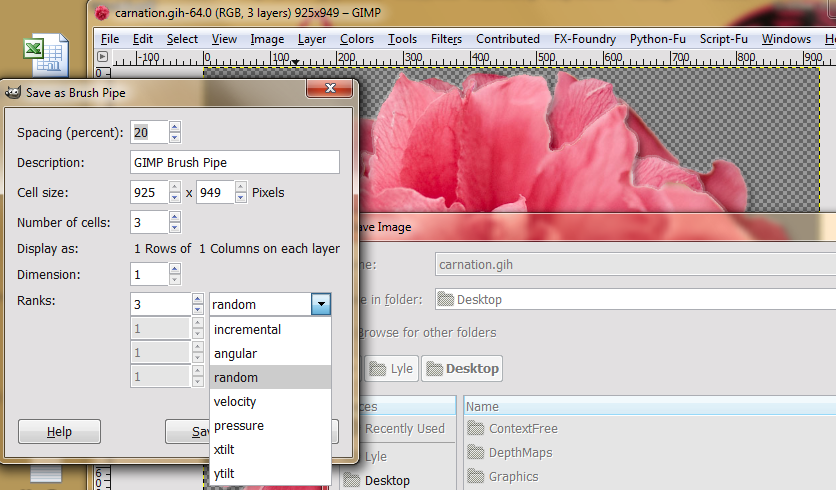836x490 pixels.
Task: Collapse the random selection mode dropdown arrow
Action: pyautogui.click(x=321, y=304)
